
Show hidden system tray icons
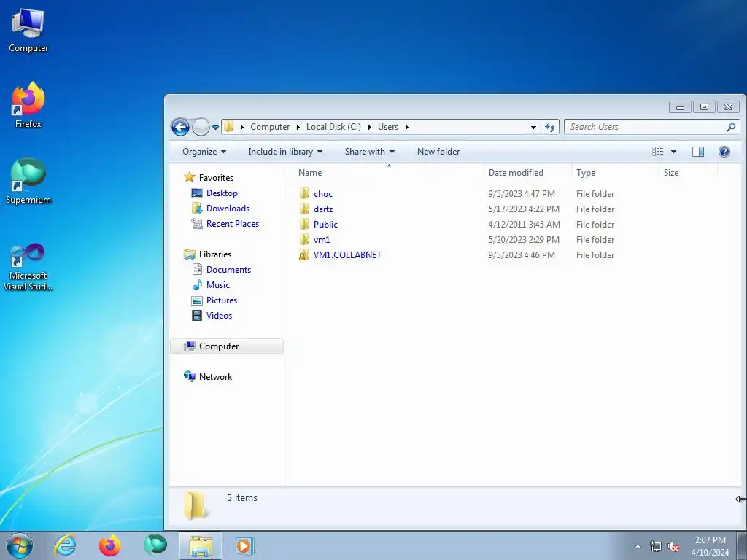[638, 546]
